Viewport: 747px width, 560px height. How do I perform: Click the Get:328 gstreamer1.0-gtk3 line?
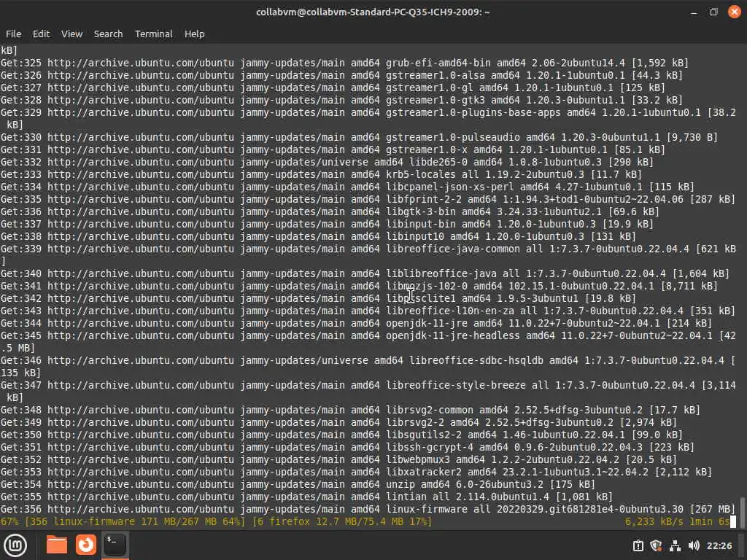(x=341, y=100)
